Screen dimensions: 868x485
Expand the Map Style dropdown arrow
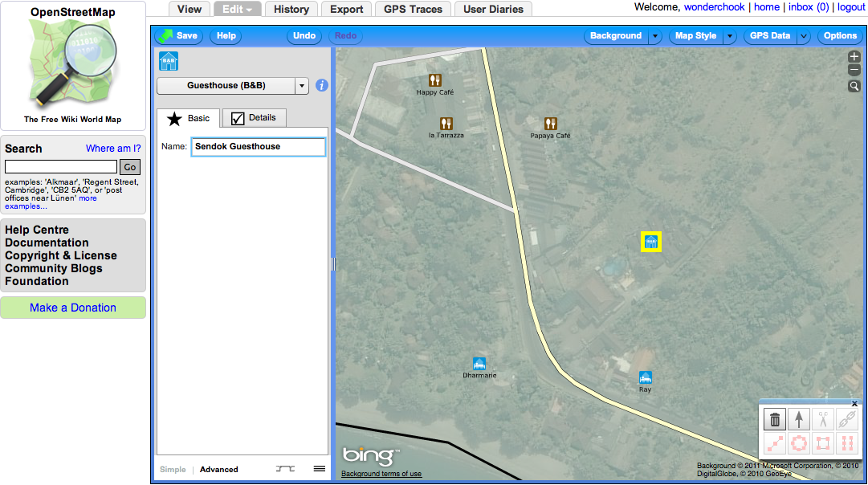(729, 36)
